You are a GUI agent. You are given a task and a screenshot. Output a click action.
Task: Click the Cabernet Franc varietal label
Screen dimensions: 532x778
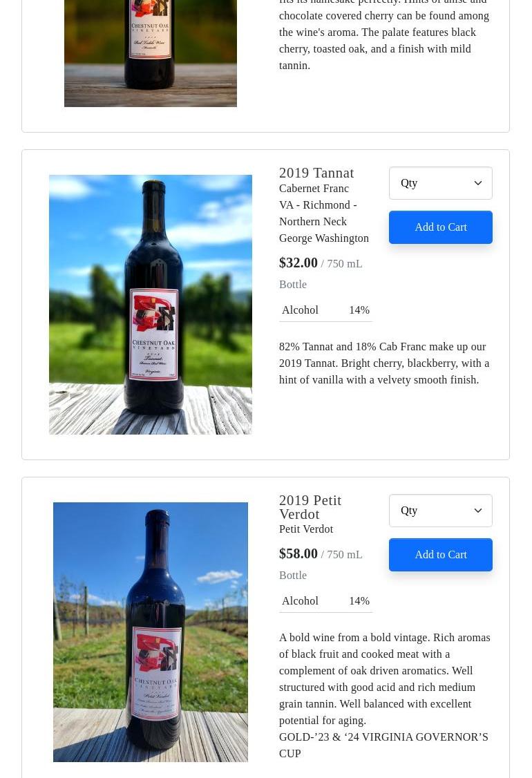pos(314,189)
